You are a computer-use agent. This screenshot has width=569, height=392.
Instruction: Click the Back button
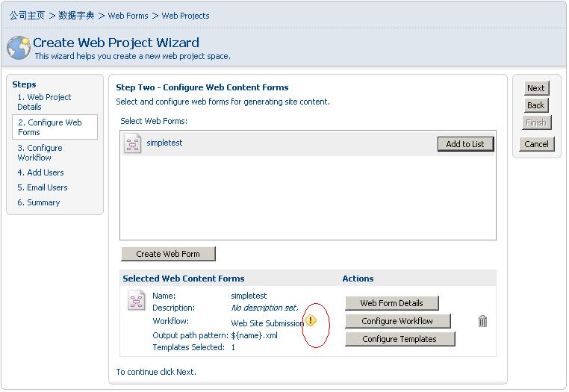coord(536,105)
